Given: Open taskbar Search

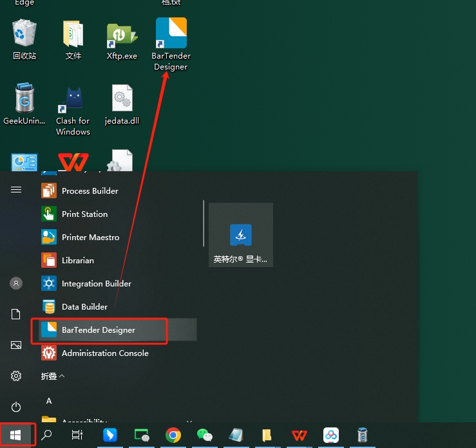Looking at the screenshot, I should [x=46, y=435].
